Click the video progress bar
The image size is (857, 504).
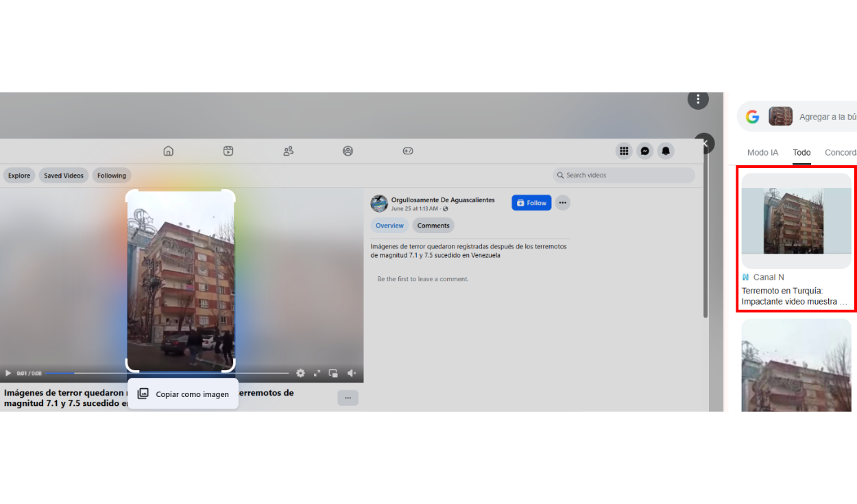(167, 373)
